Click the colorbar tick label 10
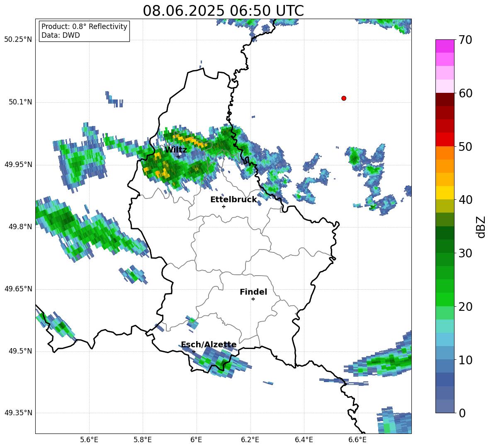491x448 pixels. click(x=465, y=360)
